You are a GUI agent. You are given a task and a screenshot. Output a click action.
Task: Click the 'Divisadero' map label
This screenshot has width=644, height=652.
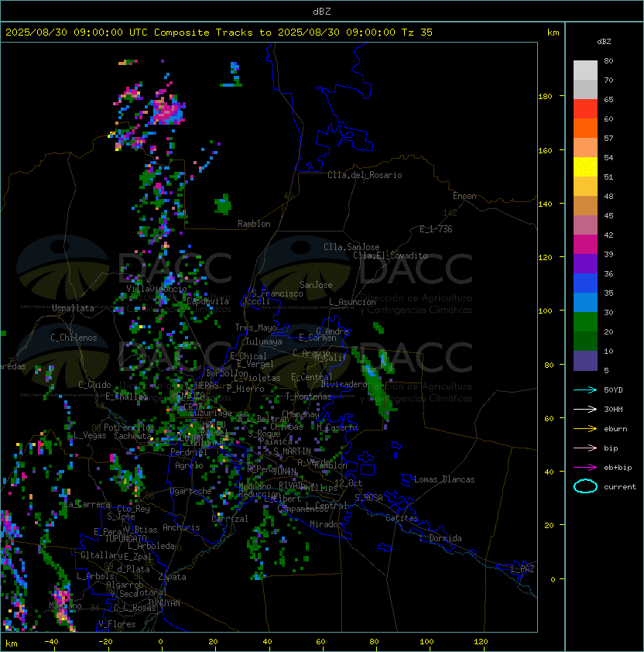point(344,384)
